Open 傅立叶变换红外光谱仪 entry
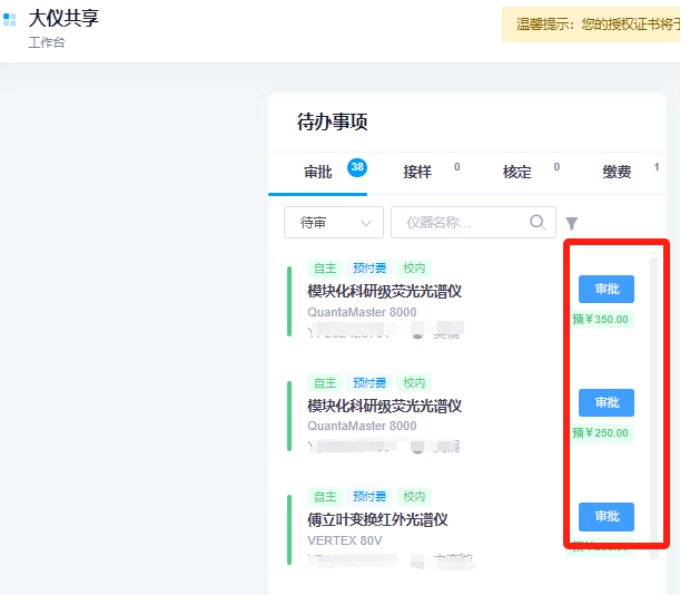The width and height of the screenshot is (681, 595). click(377, 520)
